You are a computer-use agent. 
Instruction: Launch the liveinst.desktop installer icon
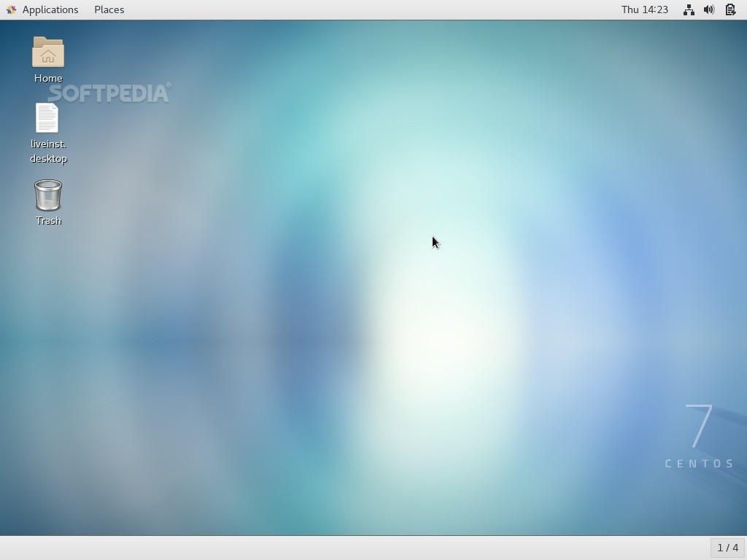[47, 119]
